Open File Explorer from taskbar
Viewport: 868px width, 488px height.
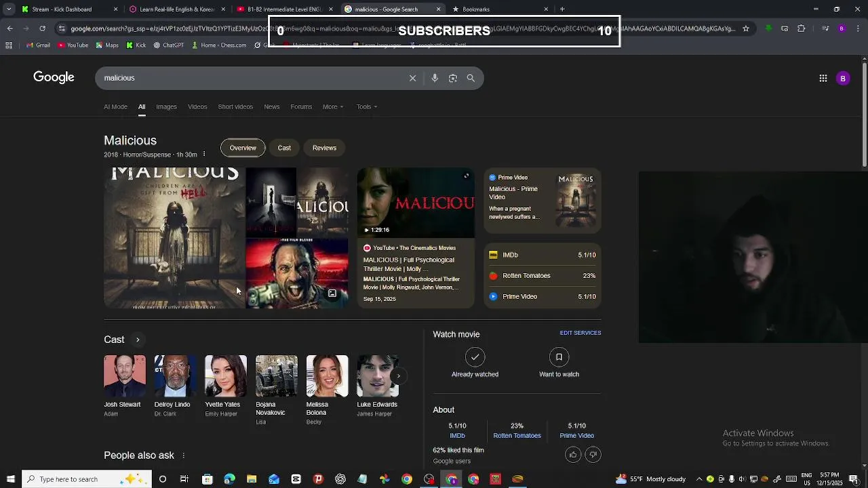(x=252, y=479)
